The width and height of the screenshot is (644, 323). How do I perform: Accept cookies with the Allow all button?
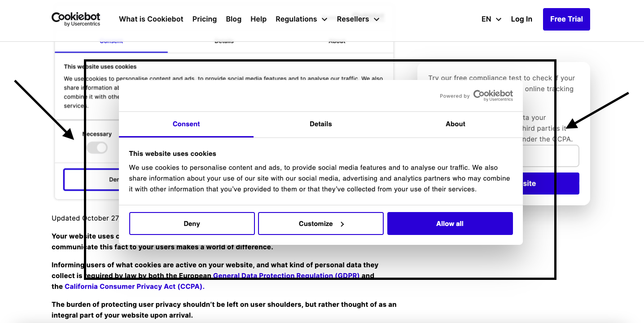click(450, 223)
